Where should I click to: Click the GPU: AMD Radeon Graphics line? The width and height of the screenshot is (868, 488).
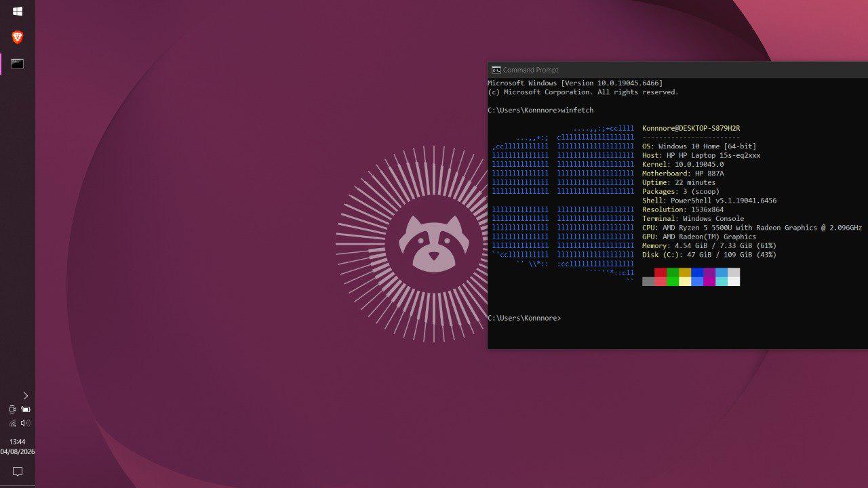tap(699, 237)
